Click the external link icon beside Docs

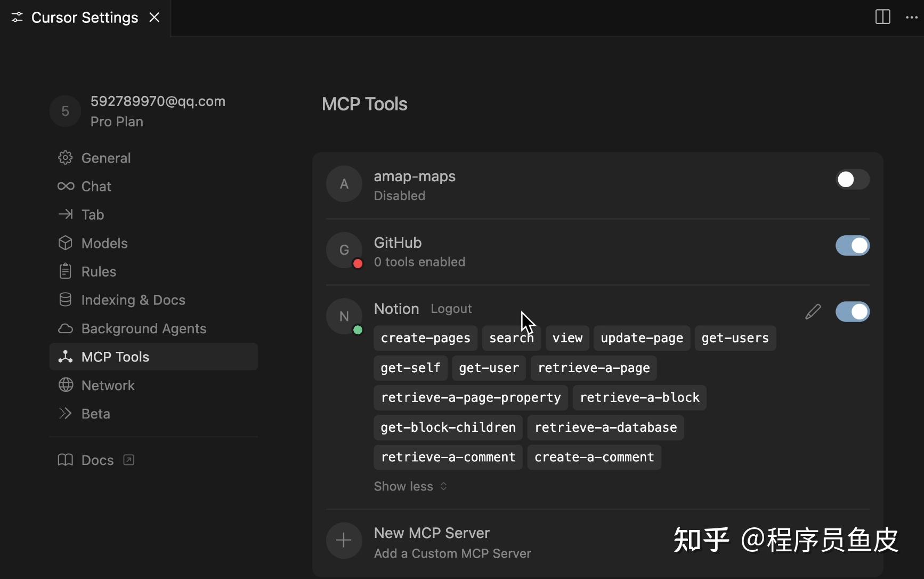click(129, 460)
